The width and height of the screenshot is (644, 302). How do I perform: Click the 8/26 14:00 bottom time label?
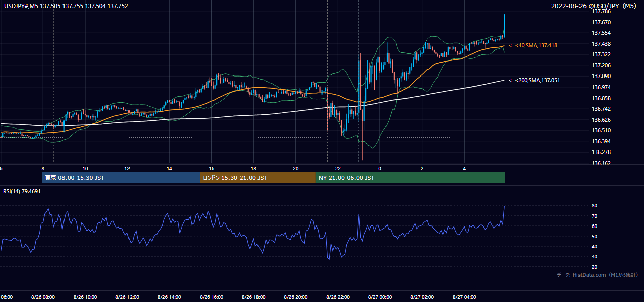tap(169, 297)
